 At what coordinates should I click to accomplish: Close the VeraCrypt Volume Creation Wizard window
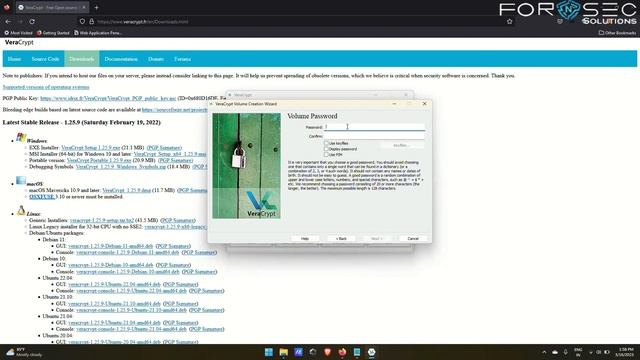click(424, 104)
